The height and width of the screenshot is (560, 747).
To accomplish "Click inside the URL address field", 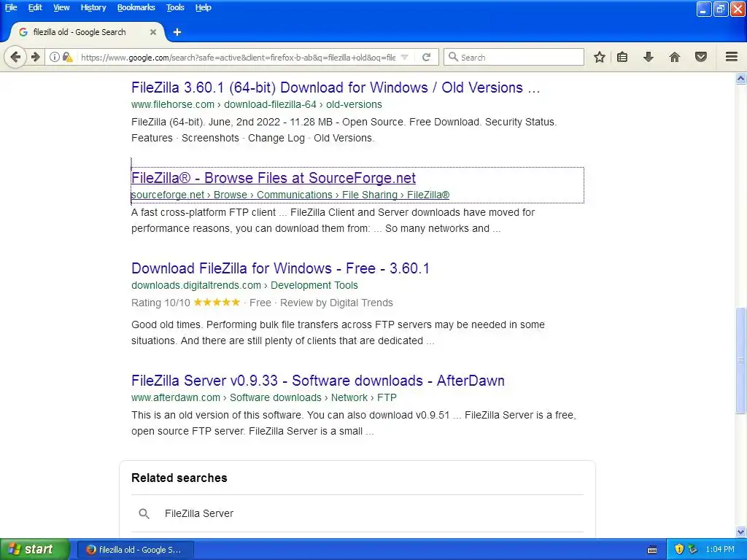I will (239, 57).
